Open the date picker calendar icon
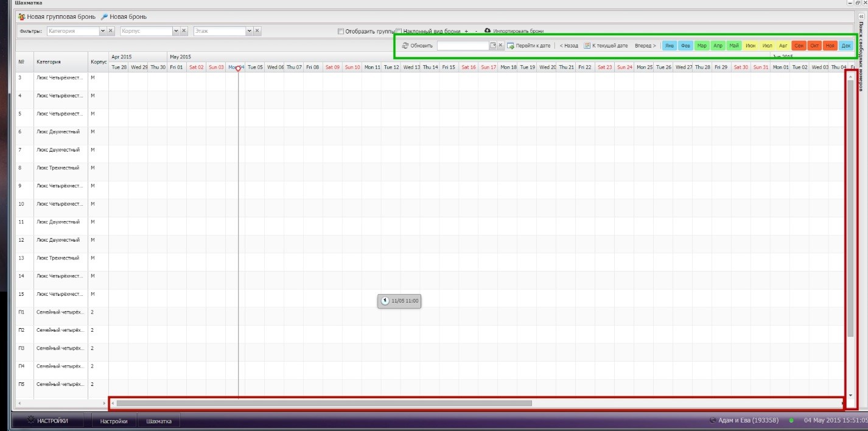 pyautogui.click(x=492, y=46)
